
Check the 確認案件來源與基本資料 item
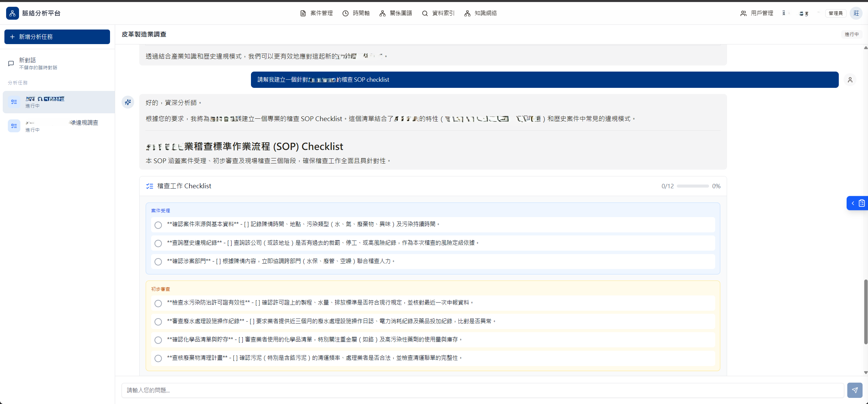point(158,225)
